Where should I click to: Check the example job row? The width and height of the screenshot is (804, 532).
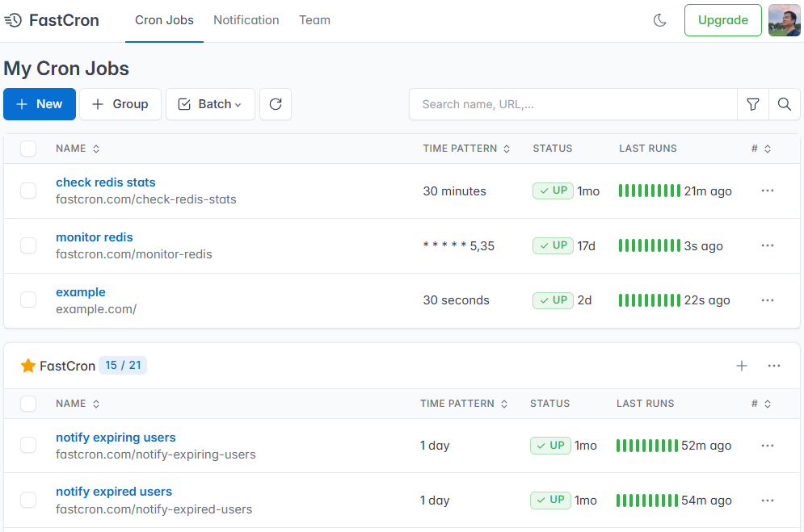pos(28,300)
